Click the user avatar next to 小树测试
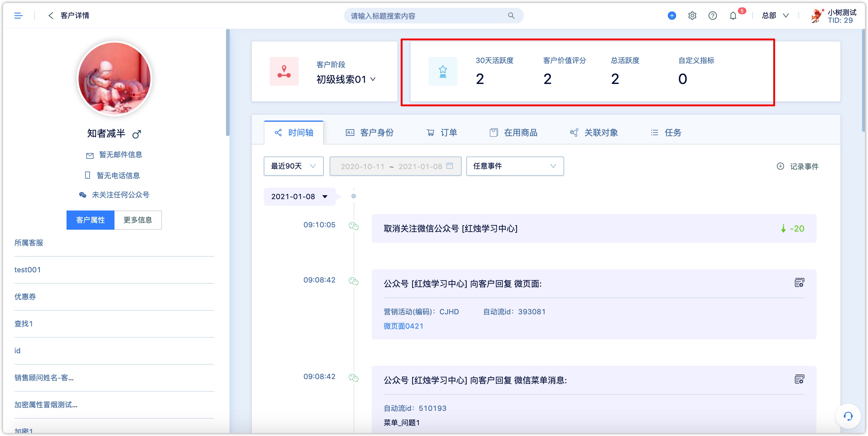868x436 pixels. 816,16
